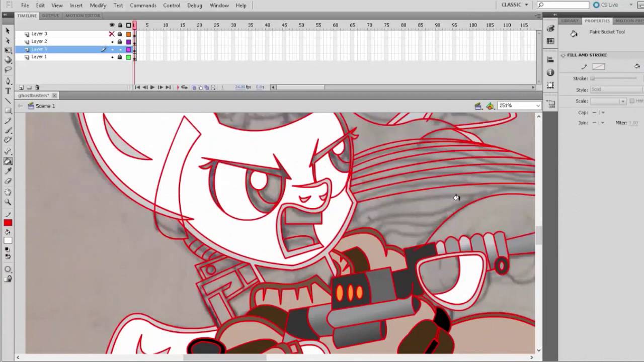Viewport: 644px width, 362px height.
Task: Close the ghostbusters document tab
Action: point(54,96)
